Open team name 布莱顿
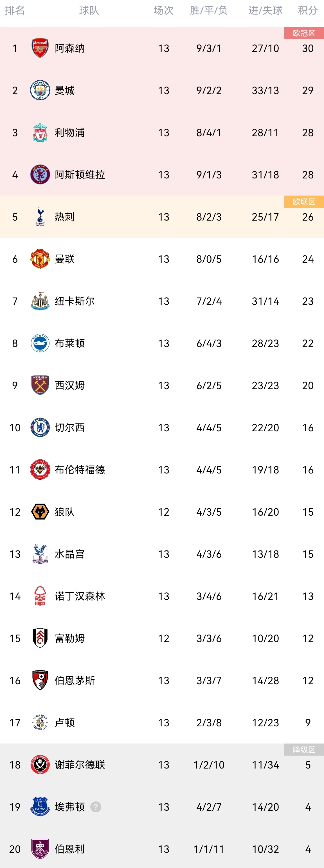The image size is (324, 868). pyautogui.click(x=70, y=343)
